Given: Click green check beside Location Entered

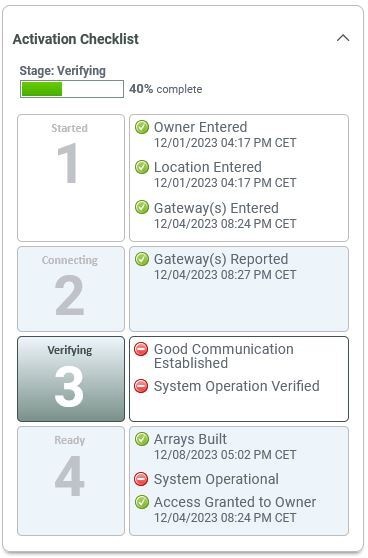Looking at the screenshot, I should click(x=142, y=167).
